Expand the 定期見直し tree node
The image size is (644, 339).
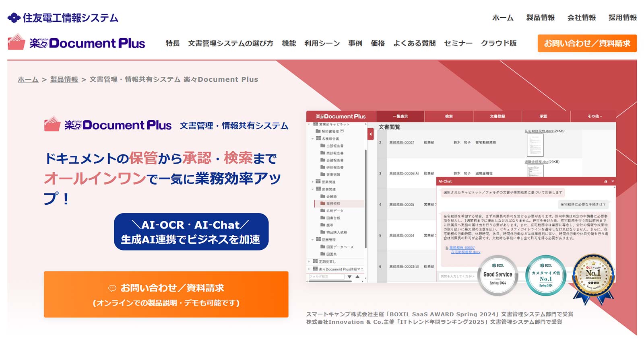[x=310, y=261]
